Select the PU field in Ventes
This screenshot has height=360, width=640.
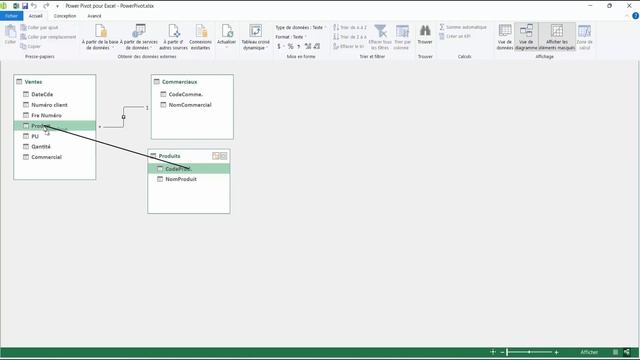pos(55,136)
